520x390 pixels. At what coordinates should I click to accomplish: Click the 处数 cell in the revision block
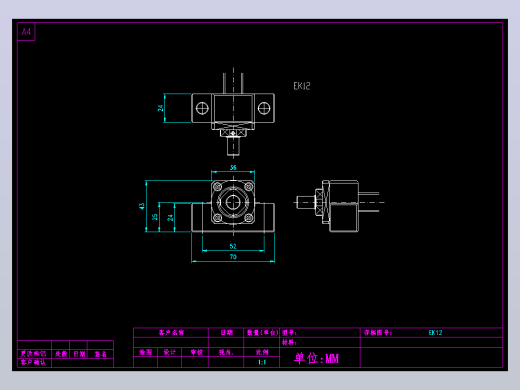point(61,354)
